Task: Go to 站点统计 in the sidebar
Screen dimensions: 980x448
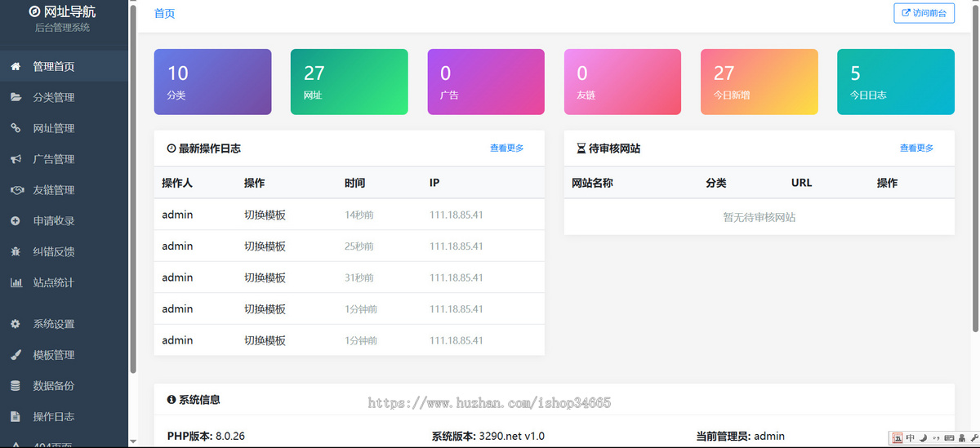Action: 64,283
